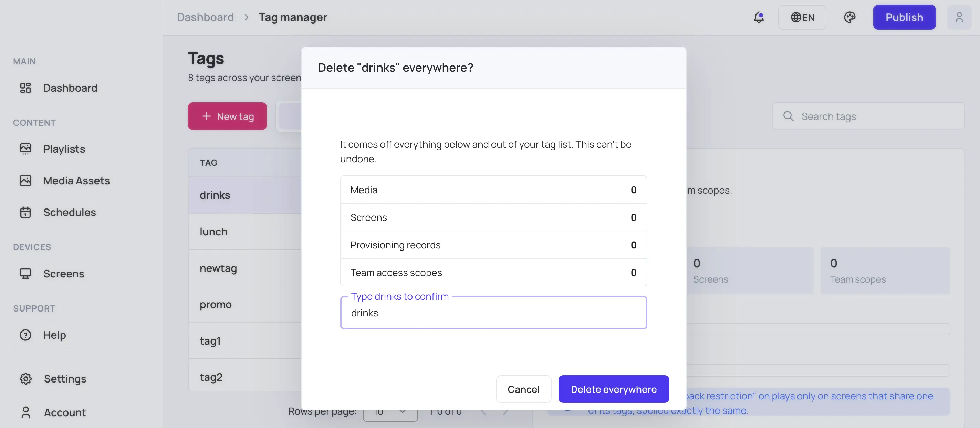Click the Media count row in dialog
This screenshot has width=980, height=428.
(x=493, y=190)
